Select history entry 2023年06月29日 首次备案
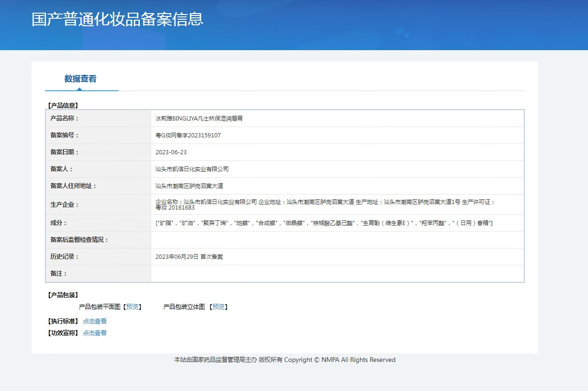588x391 pixels. click(x=189, y=257)
